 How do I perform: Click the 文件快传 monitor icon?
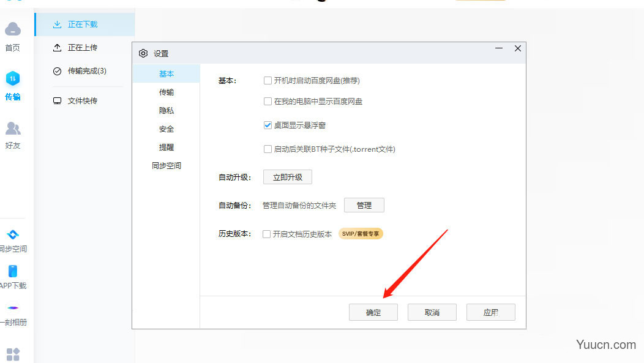point(57,100)
